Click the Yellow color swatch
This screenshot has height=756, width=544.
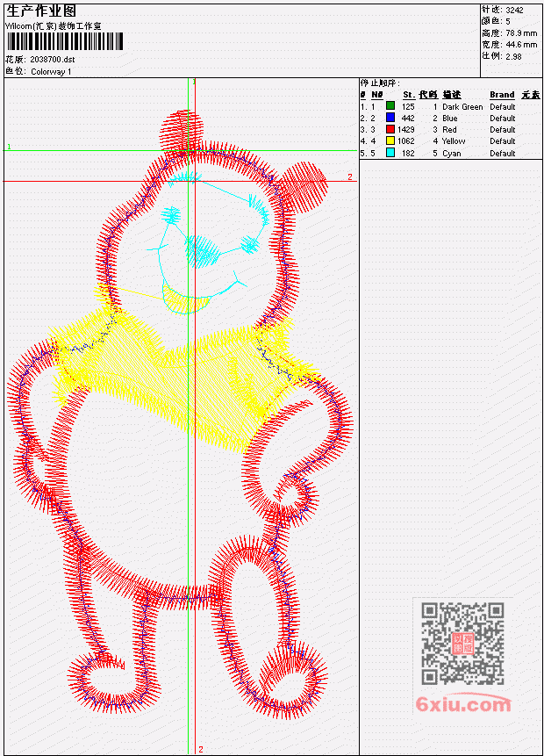390,140
